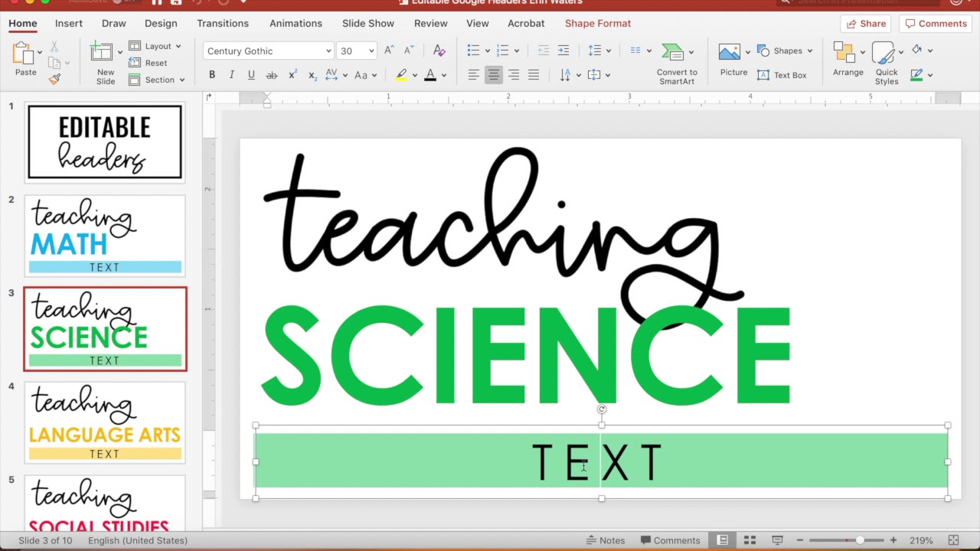Toggle the Notes pane in the status bar
Screen dimensions: 980x551
click(606, 540)
